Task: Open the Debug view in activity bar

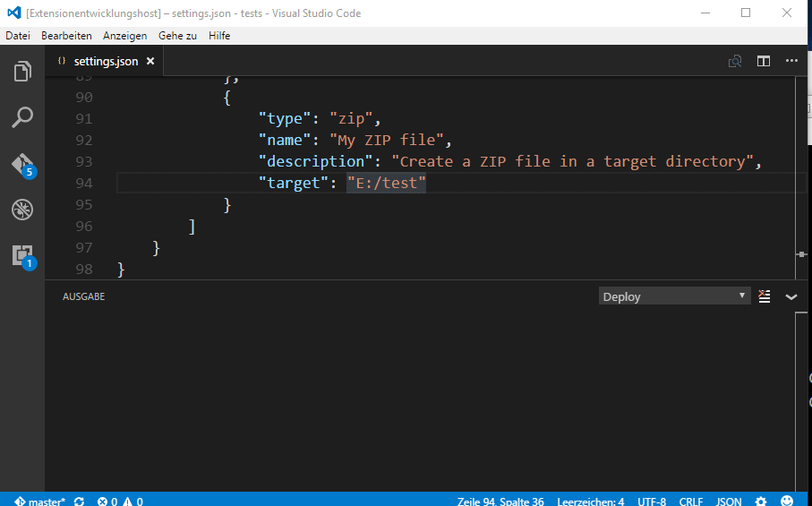Action: coord(22,210)
